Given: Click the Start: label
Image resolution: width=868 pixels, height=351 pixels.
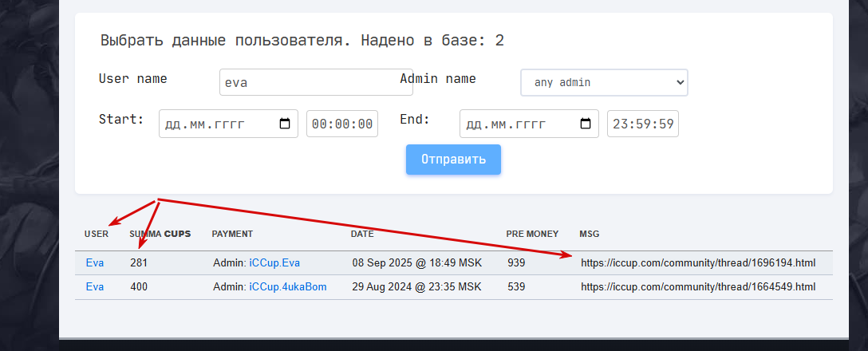Looking at the screenshot, I should point(121,119).
